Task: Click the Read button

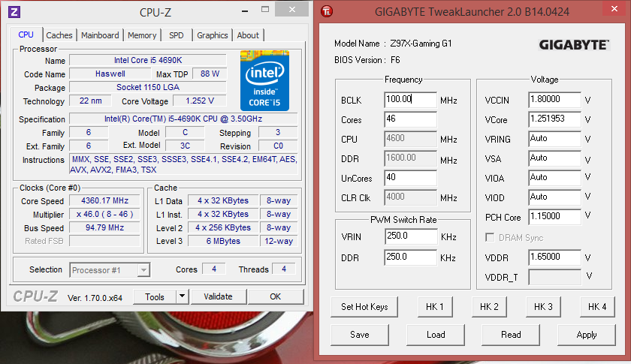Action: (x=511, y=335)
